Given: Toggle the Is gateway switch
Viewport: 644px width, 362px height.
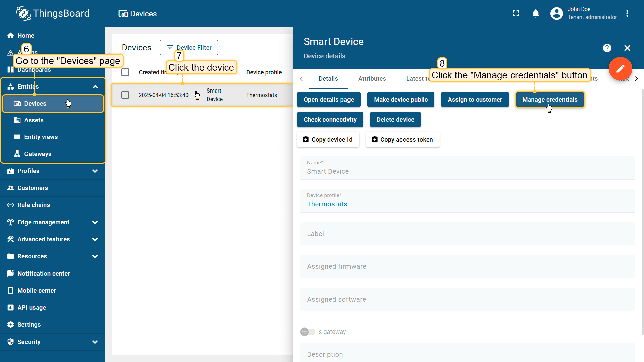Looking at the screenshot, I should (x=307, y=332).
